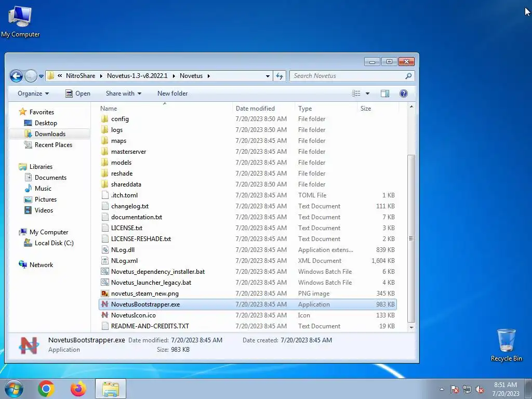Image resolution: width=532 pixels, height=399 pixels.
Task: Select Novetus_dependency_installer.bat file icon
Action: (x=105, y=271)
